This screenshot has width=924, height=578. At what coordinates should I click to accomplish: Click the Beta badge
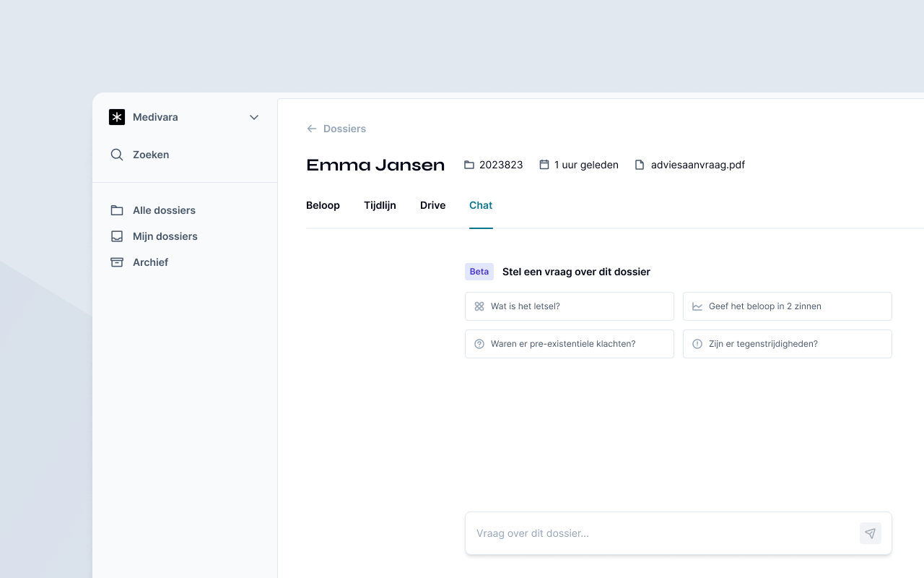pyautogui.click(x=479, y=272)
